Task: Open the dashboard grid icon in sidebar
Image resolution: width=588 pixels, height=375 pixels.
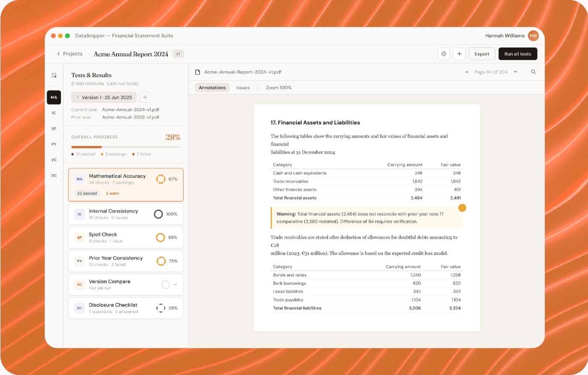Action: (54, 75)
